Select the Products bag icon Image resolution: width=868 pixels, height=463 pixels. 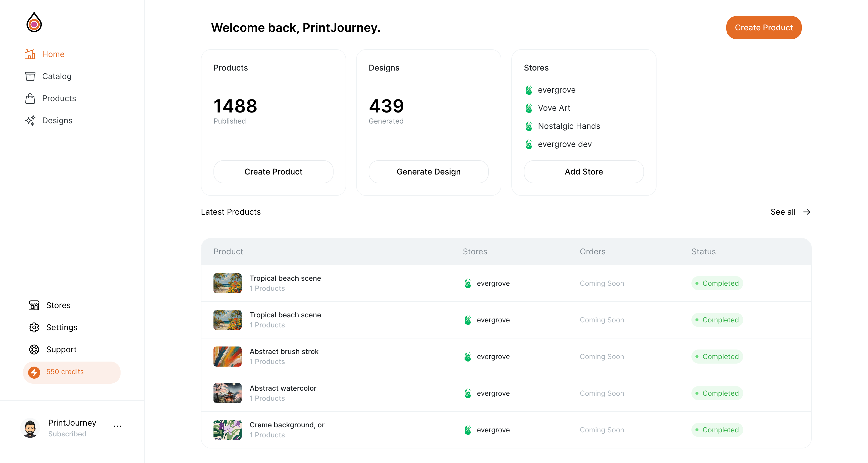click(x=30, y=98)
